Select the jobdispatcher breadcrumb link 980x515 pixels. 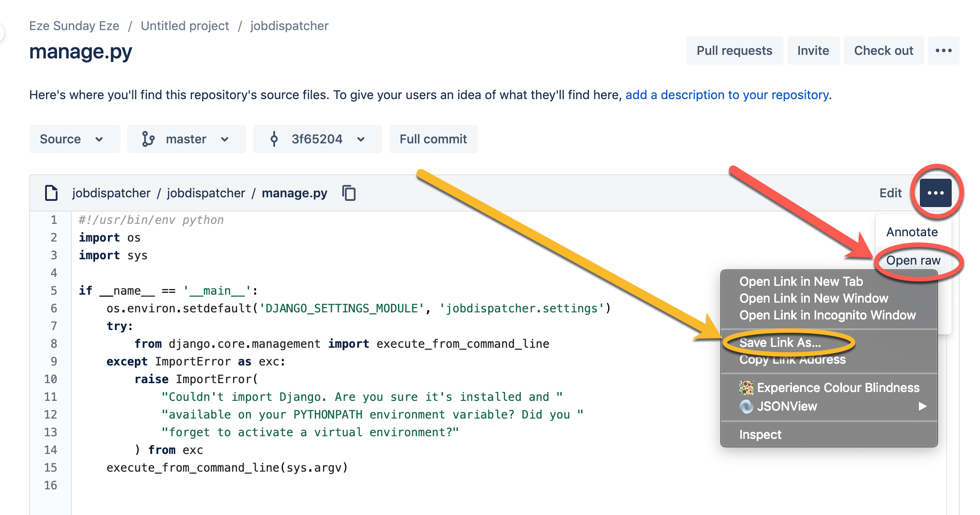click(x=289, y=26)
